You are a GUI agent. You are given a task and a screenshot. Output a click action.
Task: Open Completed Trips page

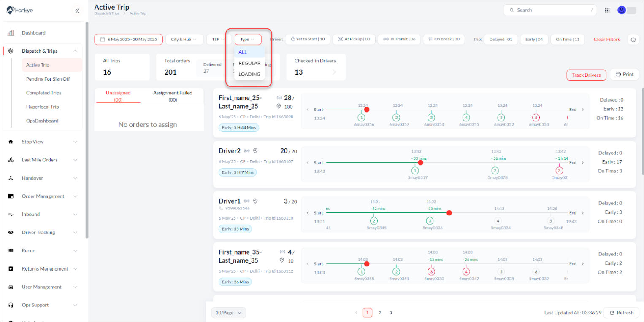pyautogui.click(x=44, y=93)
